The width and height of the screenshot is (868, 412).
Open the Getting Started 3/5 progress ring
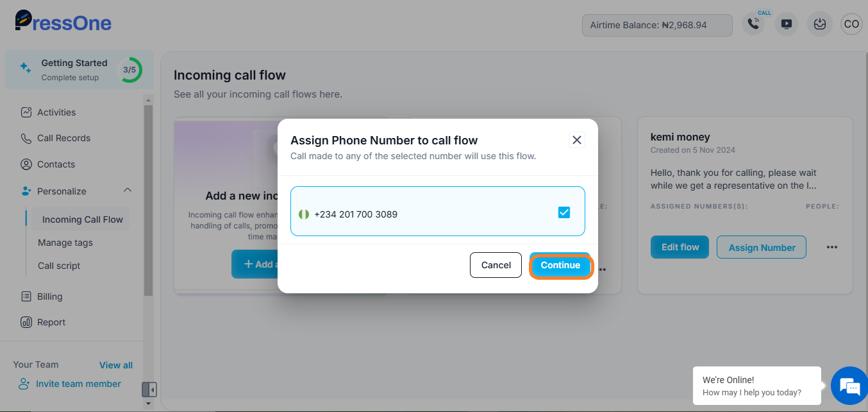129,69
